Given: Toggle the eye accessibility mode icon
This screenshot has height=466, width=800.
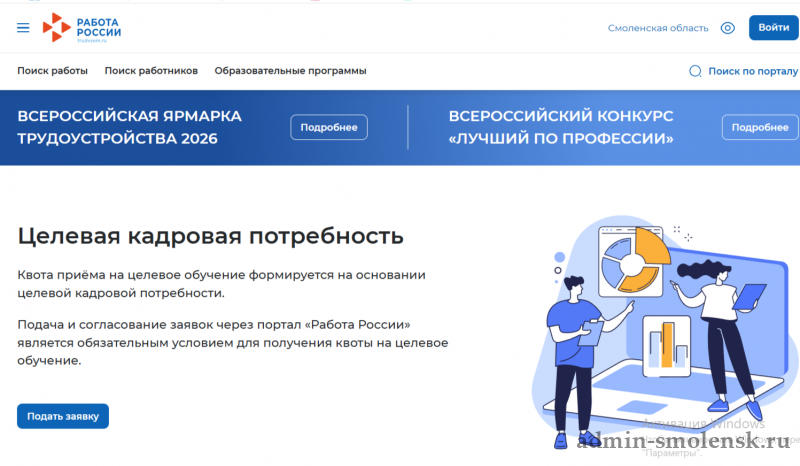Looking at the screenshot, I should point(728,28).
